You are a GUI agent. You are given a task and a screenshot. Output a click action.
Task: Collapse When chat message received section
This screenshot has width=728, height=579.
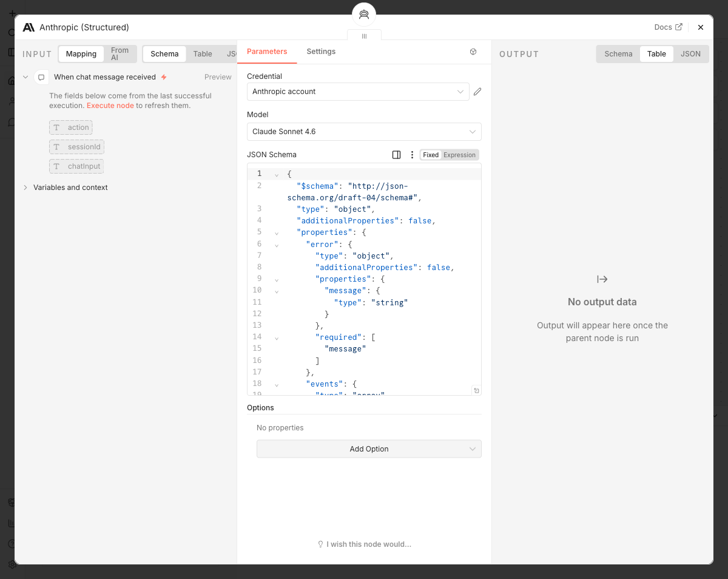pyautogui.click(x=25, y=77)
